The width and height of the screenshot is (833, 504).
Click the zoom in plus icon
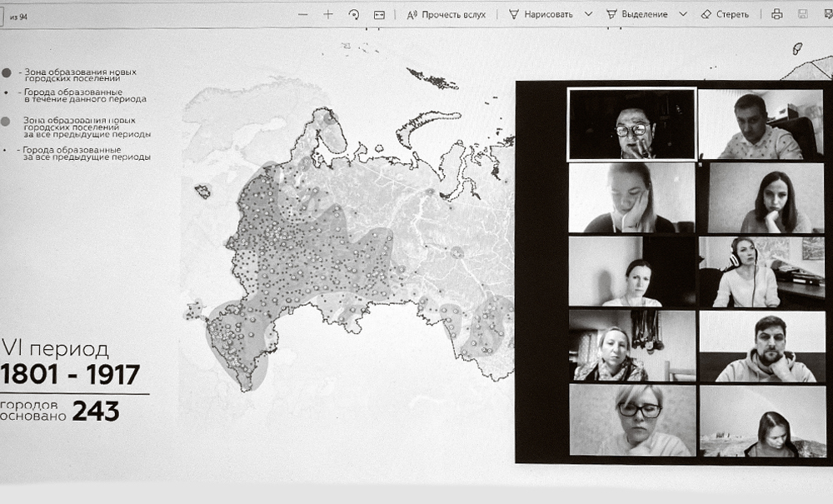328,14
